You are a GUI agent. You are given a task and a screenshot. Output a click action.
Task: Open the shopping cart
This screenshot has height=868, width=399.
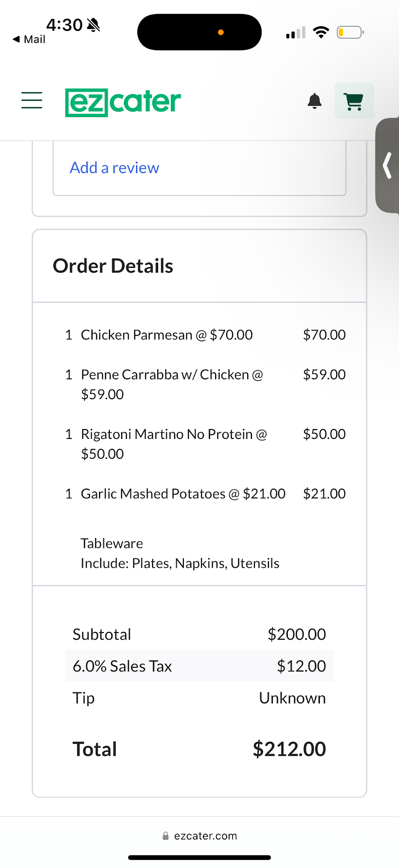point(354,101)
